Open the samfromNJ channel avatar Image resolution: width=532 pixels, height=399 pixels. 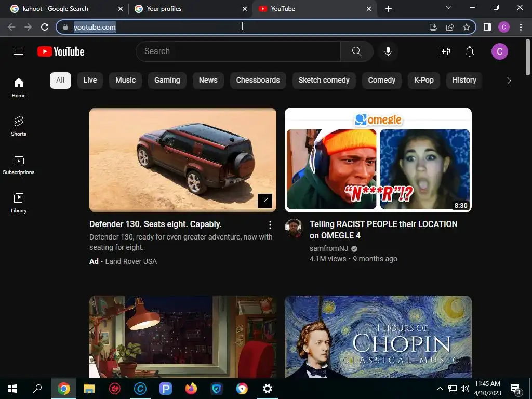pyautogui.click(x=294, y=228)
